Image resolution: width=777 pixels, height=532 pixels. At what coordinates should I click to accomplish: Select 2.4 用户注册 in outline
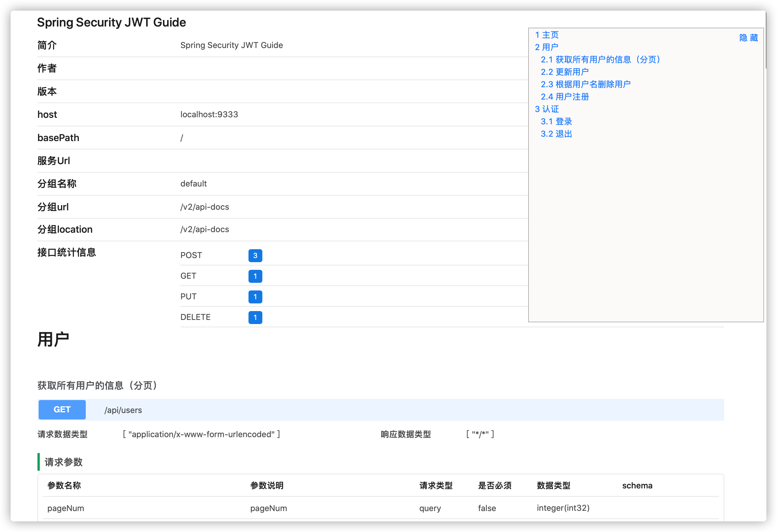(564, 97)
